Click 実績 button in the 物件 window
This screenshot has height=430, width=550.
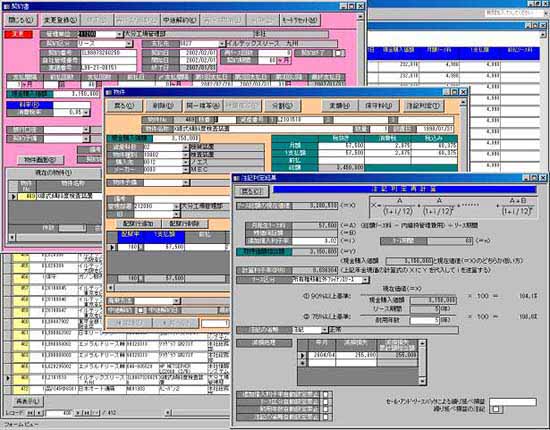click(340, 106)
